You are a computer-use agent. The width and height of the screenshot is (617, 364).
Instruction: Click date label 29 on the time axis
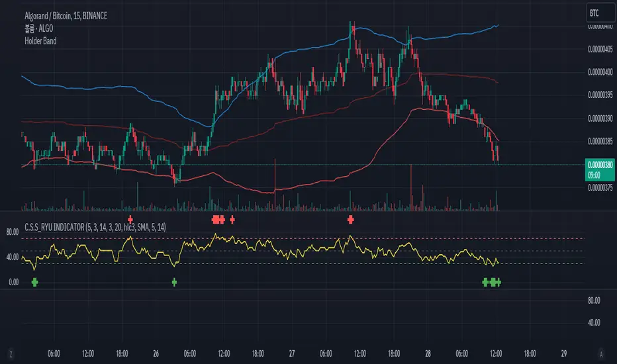pos(564,354)
